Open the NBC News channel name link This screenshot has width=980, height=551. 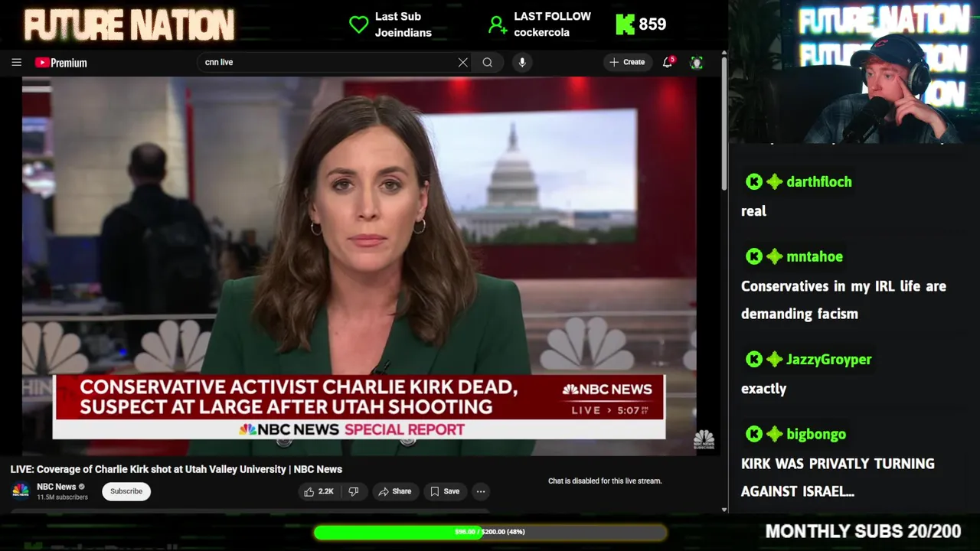click(57, 487)
